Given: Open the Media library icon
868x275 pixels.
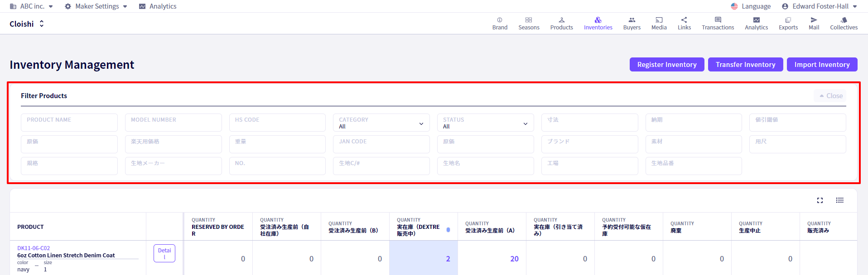Looking at the screenshot, I should pyautogui.click(x=659, y=20).
